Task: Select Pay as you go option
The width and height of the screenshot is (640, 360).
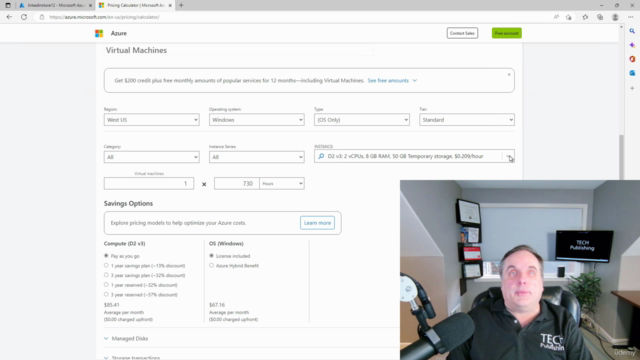Action: (x=106, y=256)
